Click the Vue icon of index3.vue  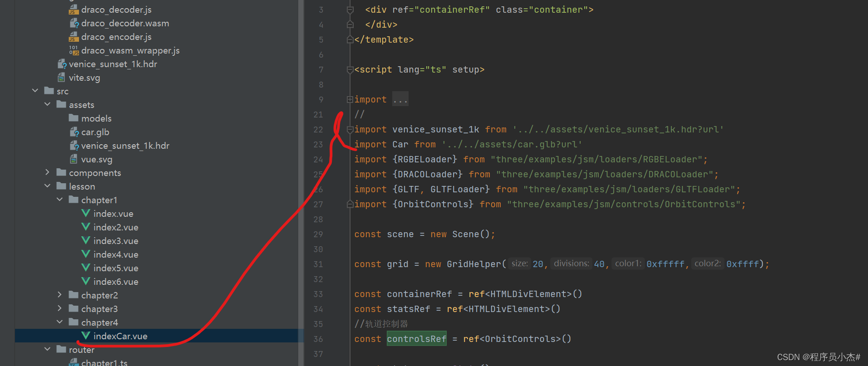tap(85, 240)
